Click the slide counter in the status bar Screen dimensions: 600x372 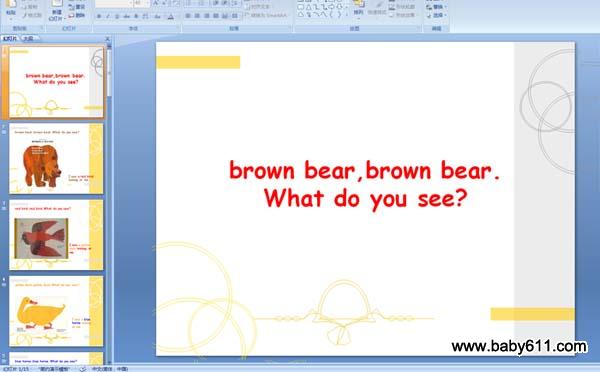[16, 369]
